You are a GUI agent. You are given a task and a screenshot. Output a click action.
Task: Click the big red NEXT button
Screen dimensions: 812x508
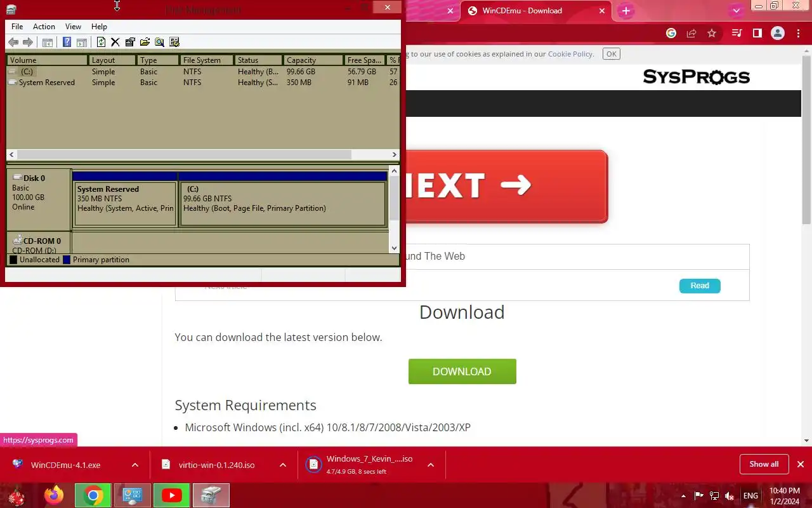pos(506,186)
